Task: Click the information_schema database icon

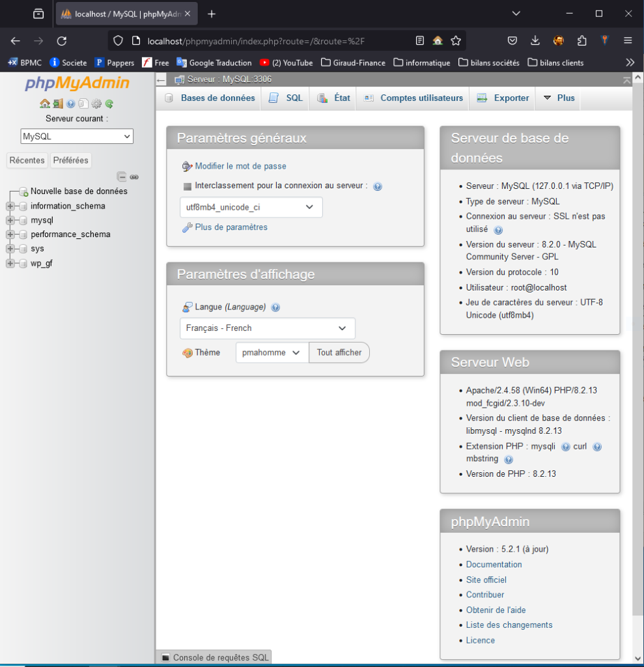Action: click(23, 206)
